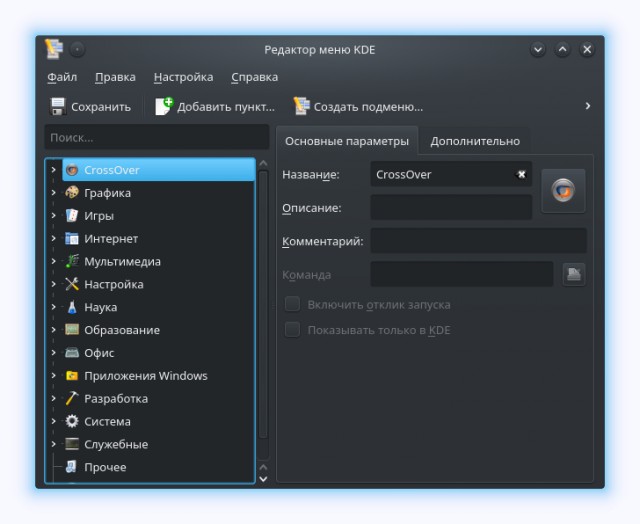This screenshot has height=524, width=640.
Task: Click the KDE menu editor window icon
Action: pyautogui.click(x=54, y=49)
